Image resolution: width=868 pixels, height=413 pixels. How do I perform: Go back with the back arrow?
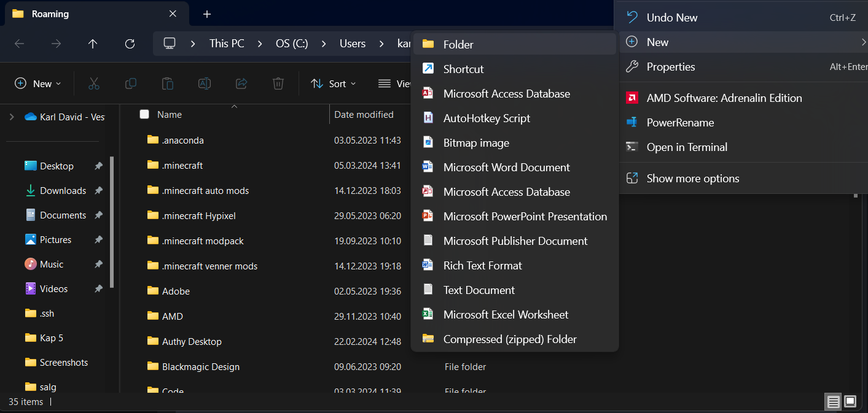[19, 44]
